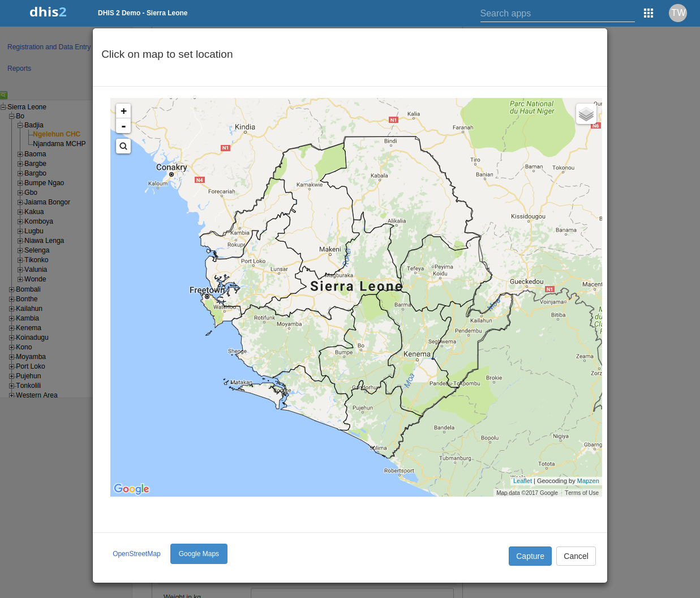Open the TW user profile avatar
The width and height of the screenshot is (700, 598).
click(x=677, y=12)
